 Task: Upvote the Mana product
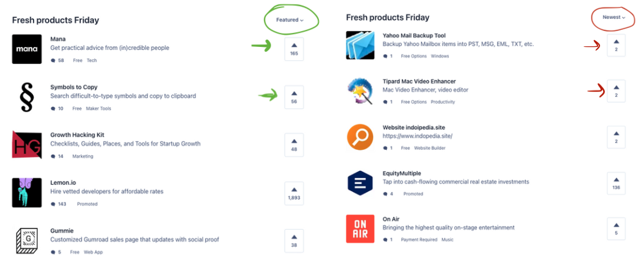pos(294,49)
